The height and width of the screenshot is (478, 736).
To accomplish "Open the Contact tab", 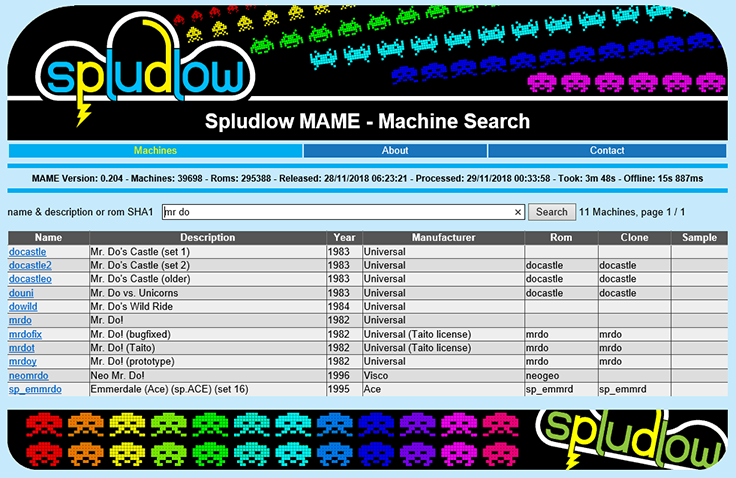I will [607, 151].
